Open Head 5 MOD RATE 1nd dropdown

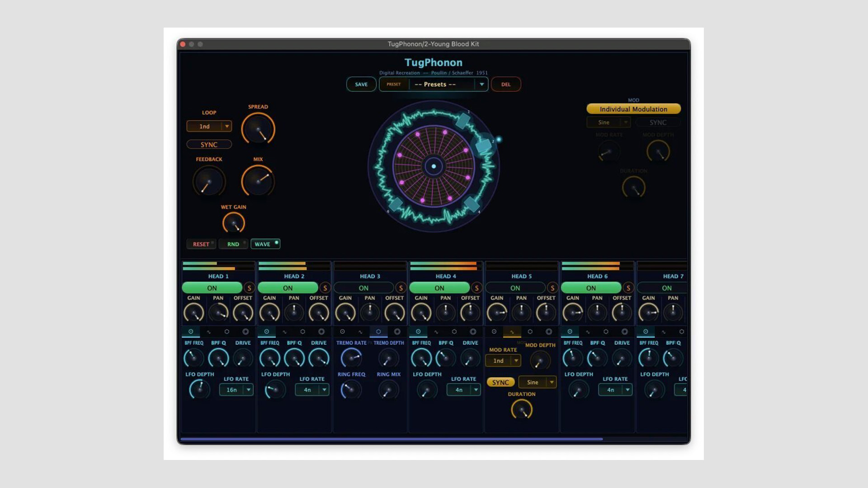pos(503,361)
